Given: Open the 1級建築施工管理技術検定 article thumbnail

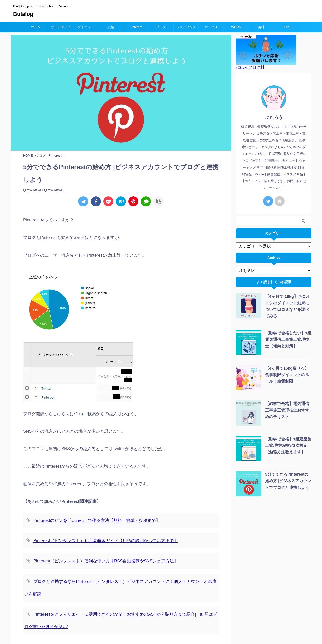Looking at the screenshot, I should pyautogui.click(x=249, y=448).
